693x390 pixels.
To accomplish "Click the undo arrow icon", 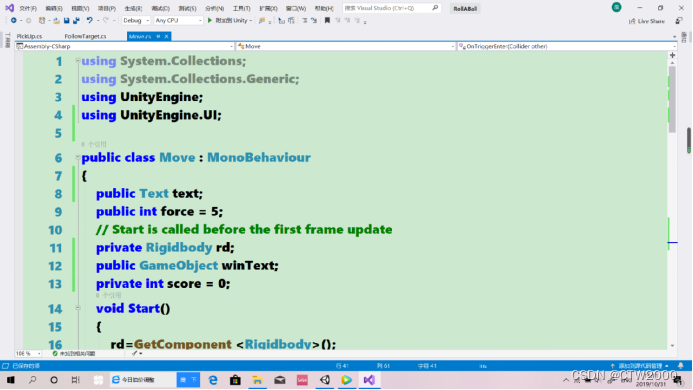I will pyautogui.click(x=89, y=20).
